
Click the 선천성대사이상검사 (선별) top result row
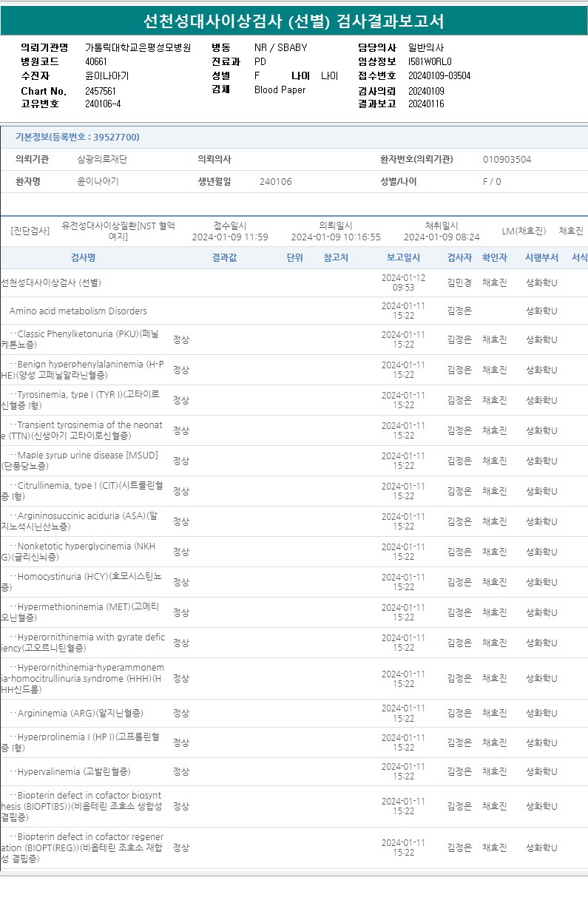[x=294, y=282]
